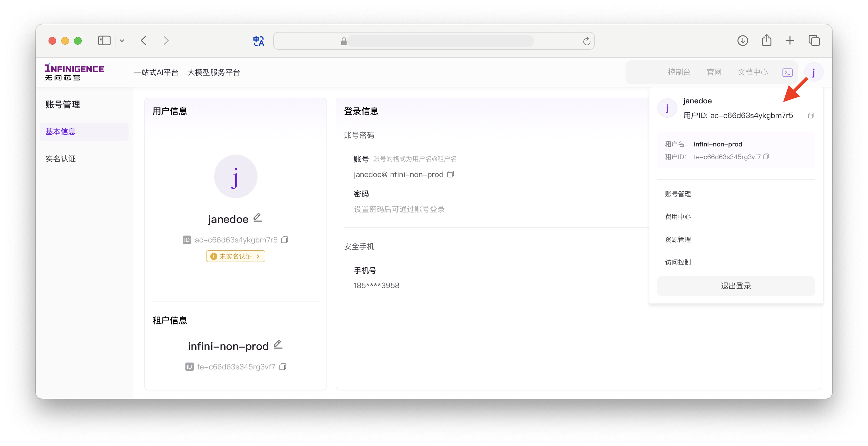Click the infini-non-prod tenant name in dropdown
The height and width of the screenshot is (446, 868).
coord(718,144)
